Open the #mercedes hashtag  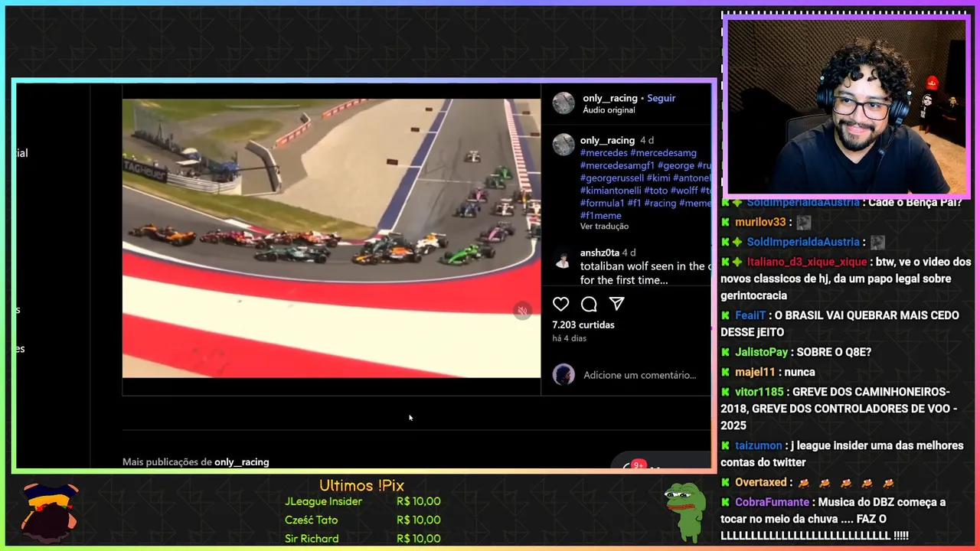[x=604, y=153]
